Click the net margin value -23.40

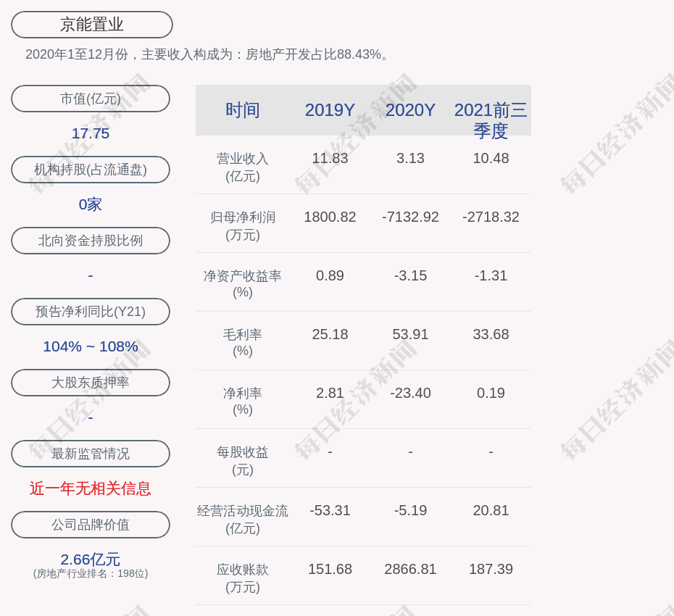(410, 393)
